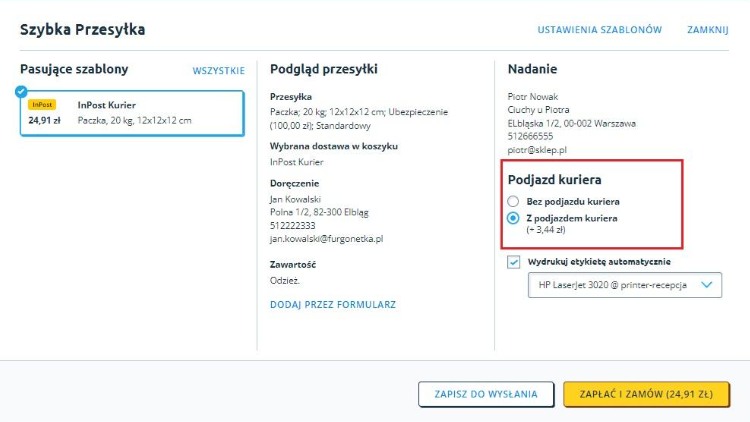Toggle 'Wydrukuj etykietę automatycznie' checkbox
This screenshot has width=750, height=422.
click(x=514, y=262)
